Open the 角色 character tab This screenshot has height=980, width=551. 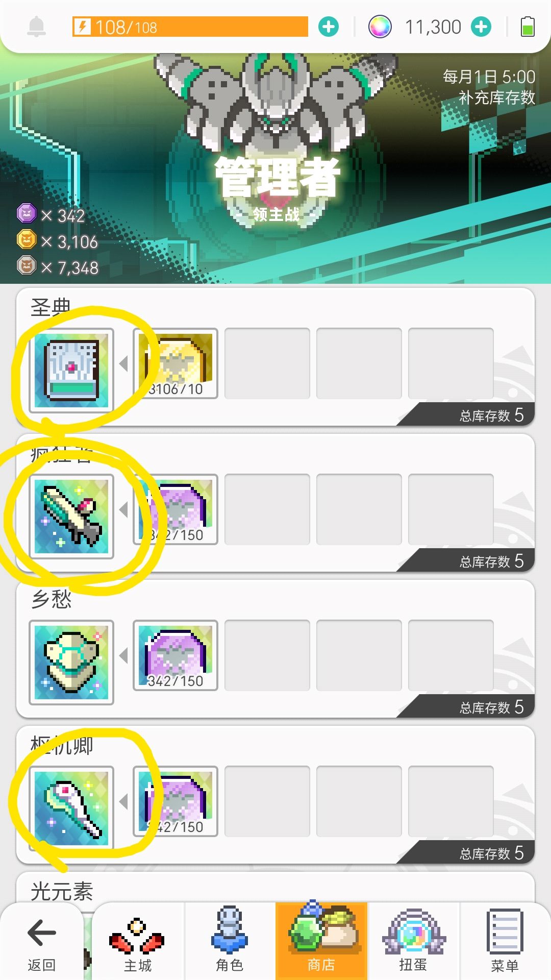pyautogui.click(x=230, y=941)
